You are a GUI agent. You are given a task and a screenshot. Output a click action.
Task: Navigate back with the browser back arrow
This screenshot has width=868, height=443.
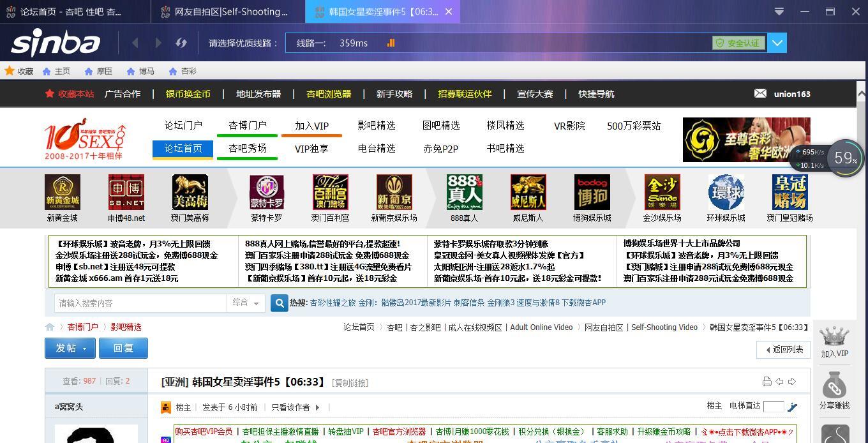pos(135,43)
